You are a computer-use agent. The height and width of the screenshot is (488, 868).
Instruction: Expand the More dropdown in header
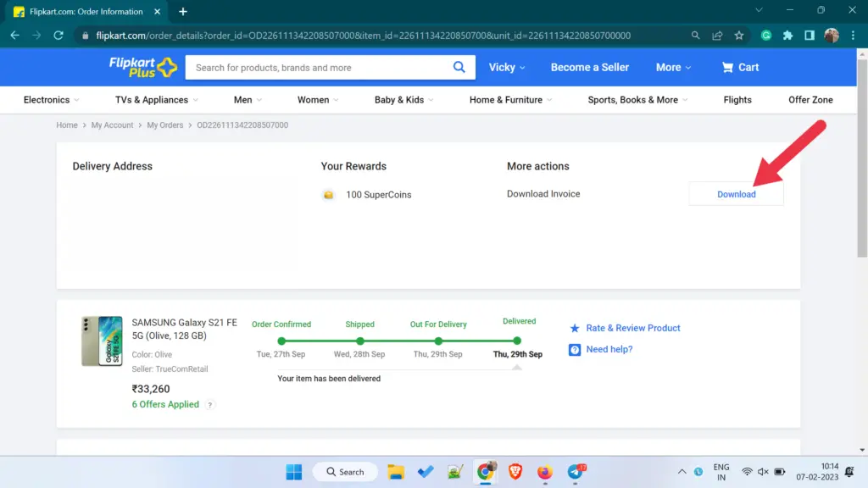(x=673, y=68)
